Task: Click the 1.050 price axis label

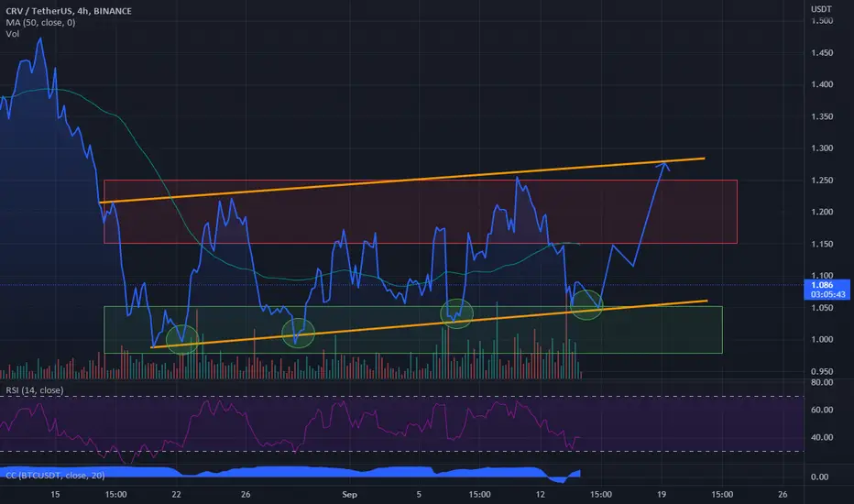Action: (822, 308)
